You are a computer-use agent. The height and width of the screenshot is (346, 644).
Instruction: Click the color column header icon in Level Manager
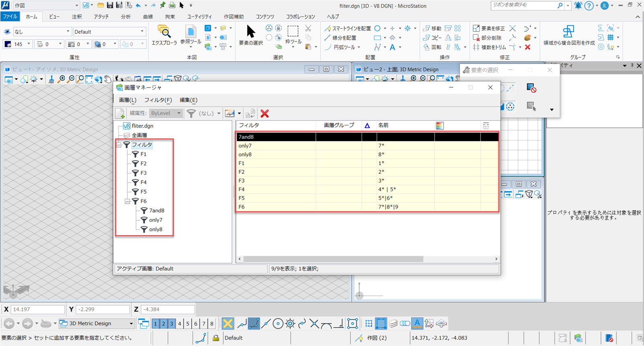439,126
